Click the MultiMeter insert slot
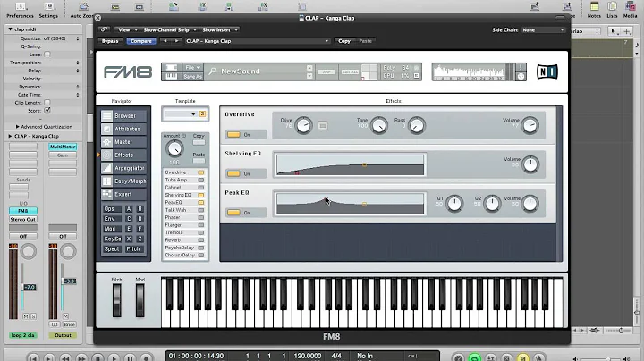The width and height of the screenshot is (644, 361). (63, 147)
